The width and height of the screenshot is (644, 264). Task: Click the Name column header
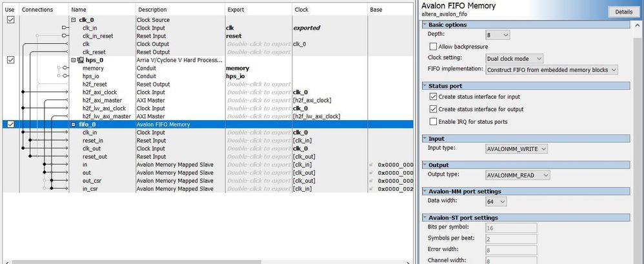coord(102,10)
